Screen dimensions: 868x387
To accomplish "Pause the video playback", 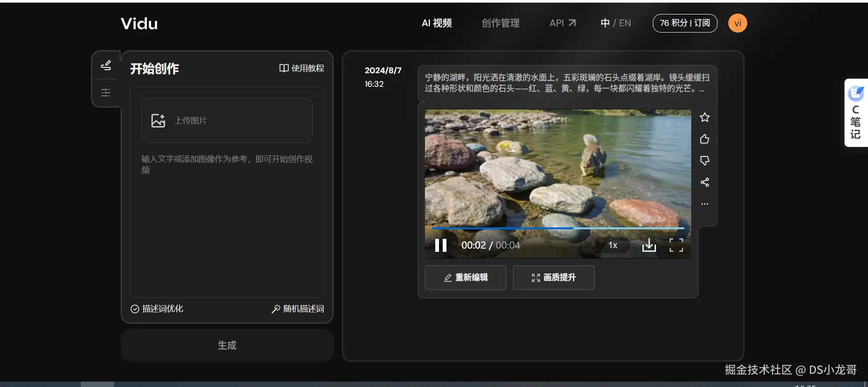I will point(441,245).
